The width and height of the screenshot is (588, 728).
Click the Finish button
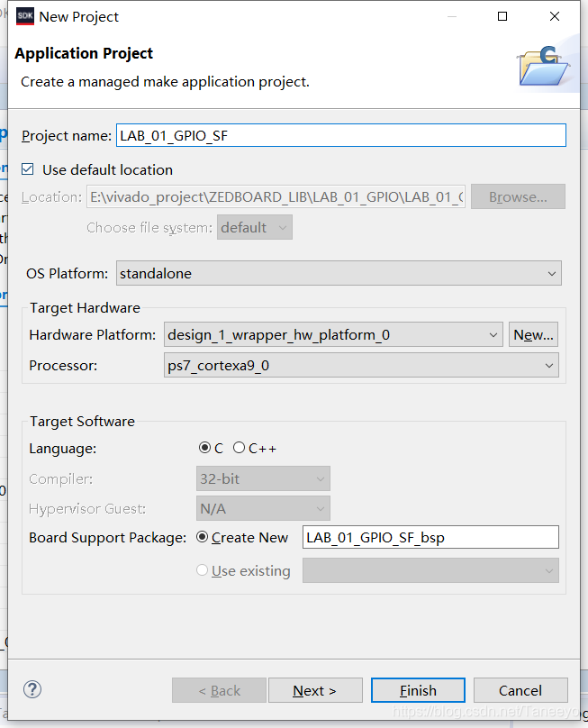click(x=418, y=690)
